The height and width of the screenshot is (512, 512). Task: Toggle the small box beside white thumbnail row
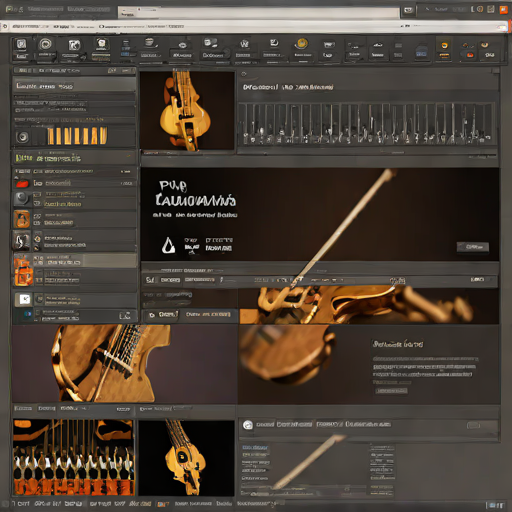tap(39, 299)
